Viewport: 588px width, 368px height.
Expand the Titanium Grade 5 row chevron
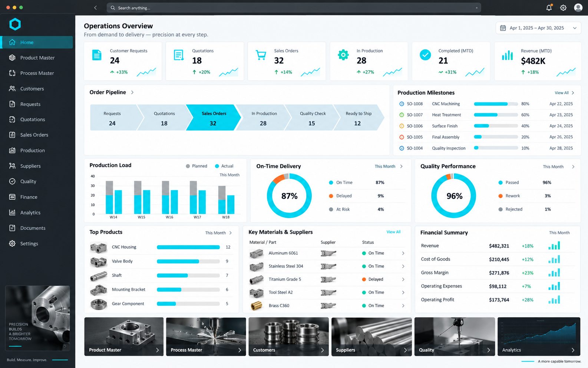(x=403, y=280)
